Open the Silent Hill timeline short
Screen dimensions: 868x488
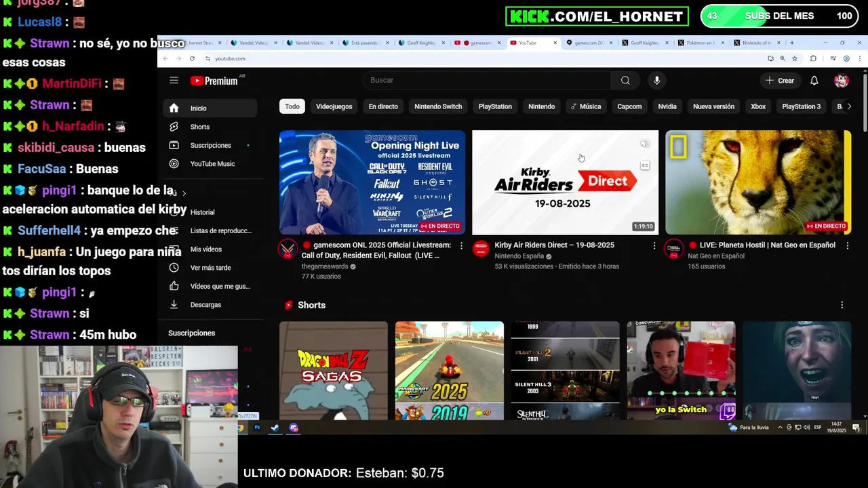click(x=565, y=371)
